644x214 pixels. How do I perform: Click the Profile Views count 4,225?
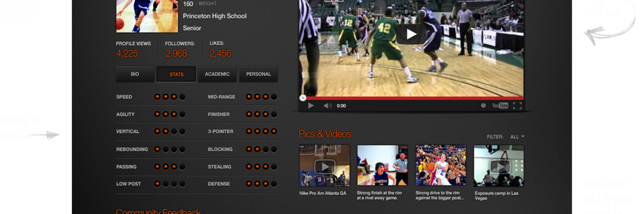click(x=127, y=54)
